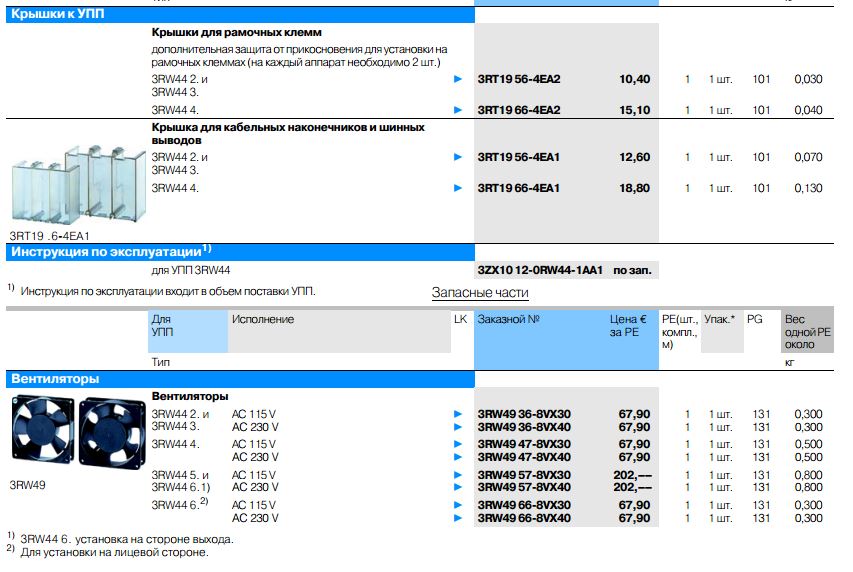Click the blue arrow beside 3RW49 66-8VX30
853x572 pixels.
(458, 505)
